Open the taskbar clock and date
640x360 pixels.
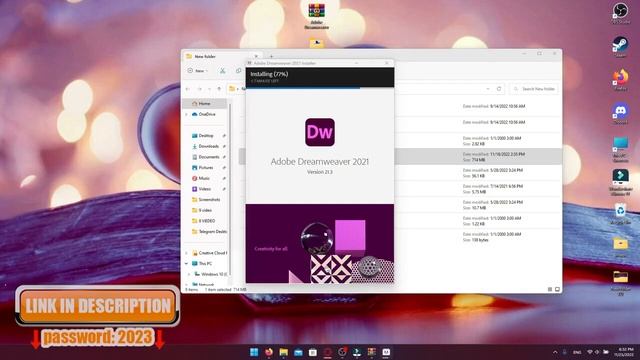(x=625, y=352)
